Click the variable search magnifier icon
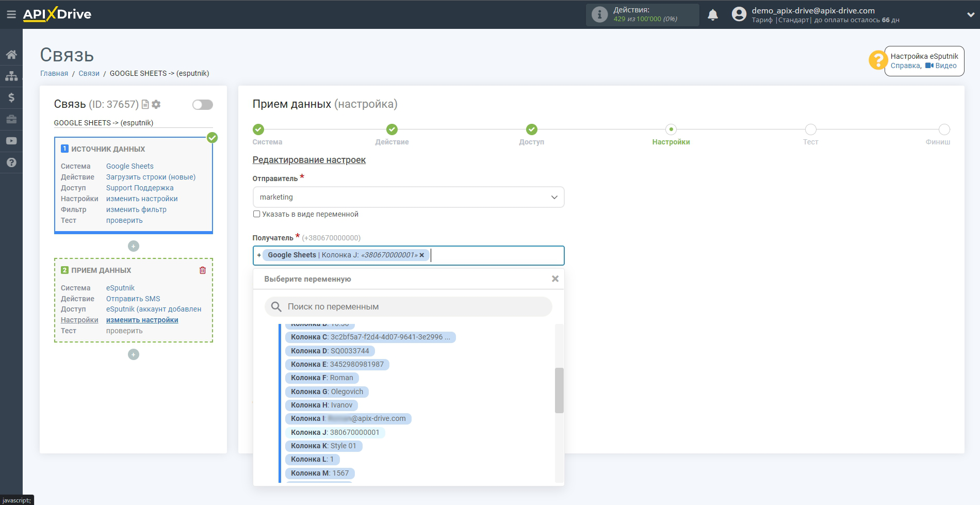This screenshot has width=980, height=505. point(276,306)
